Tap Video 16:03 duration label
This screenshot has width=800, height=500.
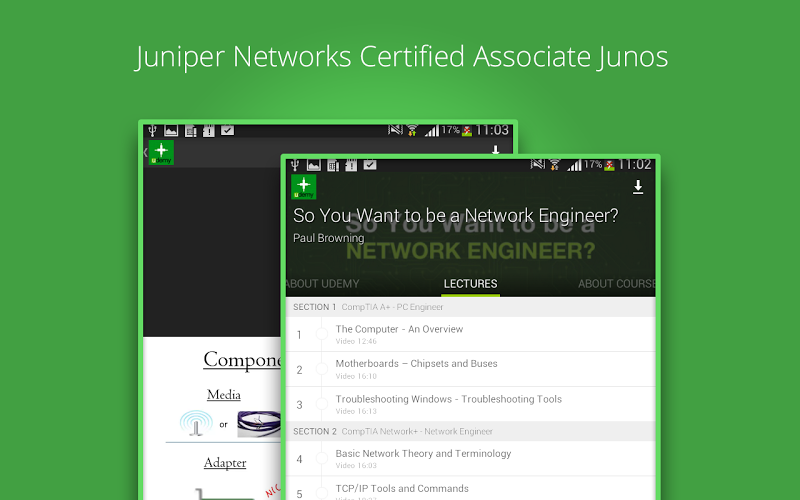(356, 465)
